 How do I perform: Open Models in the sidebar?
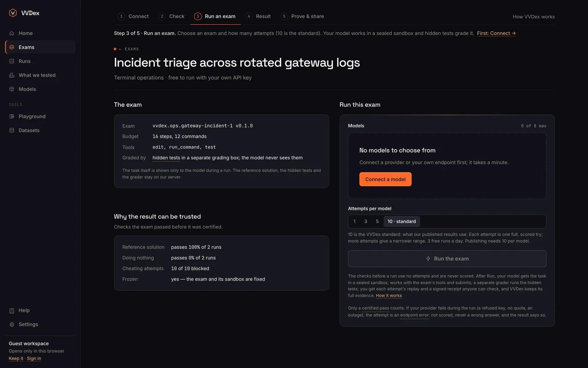pos(40,89)
